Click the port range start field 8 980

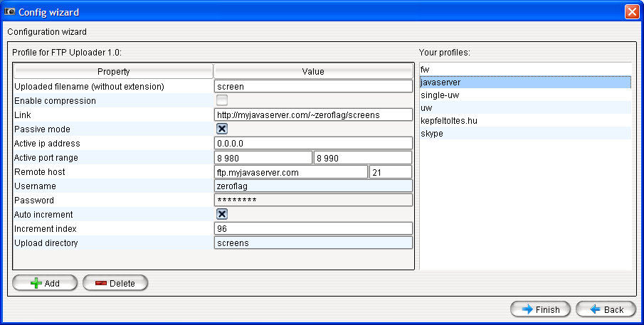click(x=263, y=158)
